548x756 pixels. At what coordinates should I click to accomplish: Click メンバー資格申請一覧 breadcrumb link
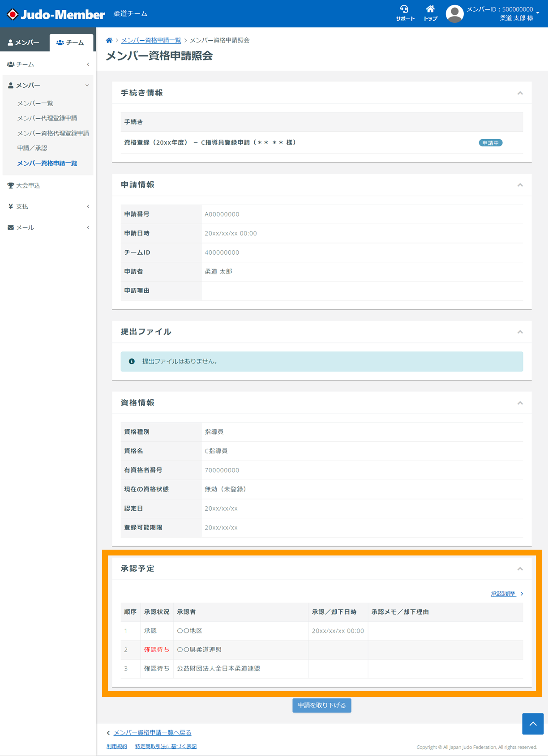pyautogui.click(x=151, y=40)
